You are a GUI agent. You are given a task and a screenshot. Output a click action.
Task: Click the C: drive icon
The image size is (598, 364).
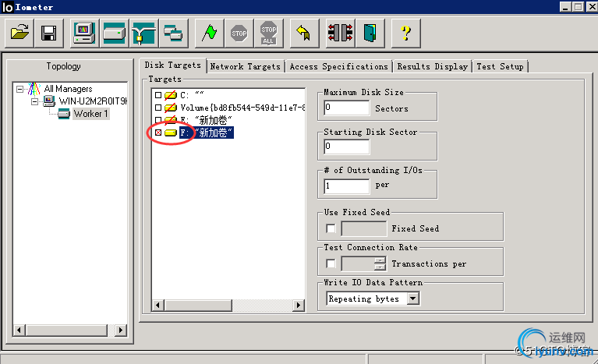point(171,95)
